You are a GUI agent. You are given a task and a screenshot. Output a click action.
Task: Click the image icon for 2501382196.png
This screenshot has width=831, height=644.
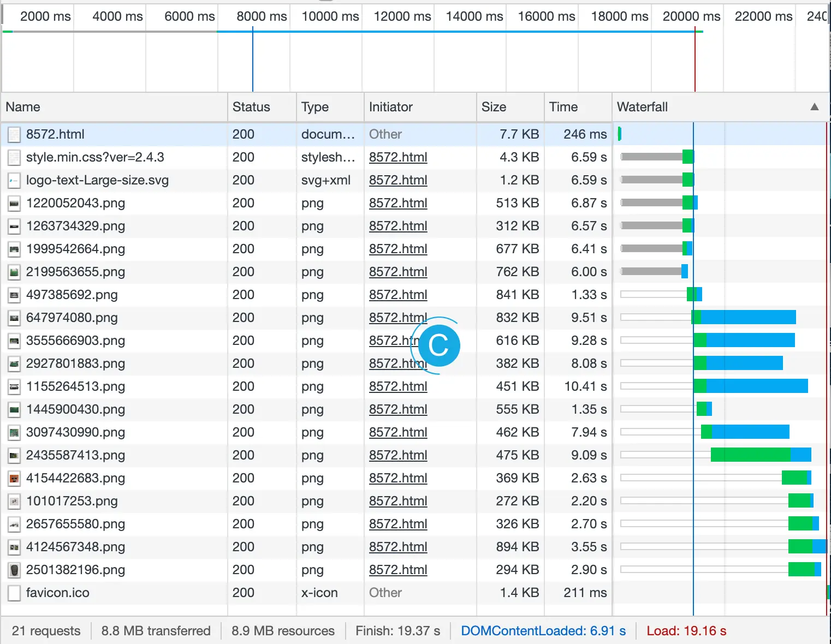click(x=14, y=570)
